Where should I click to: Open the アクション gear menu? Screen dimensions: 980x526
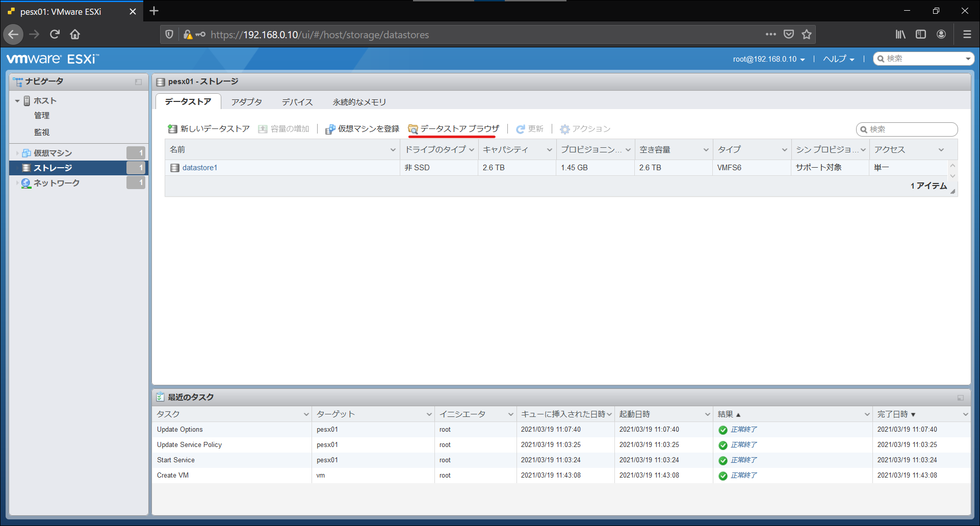(x=585, y=129)
